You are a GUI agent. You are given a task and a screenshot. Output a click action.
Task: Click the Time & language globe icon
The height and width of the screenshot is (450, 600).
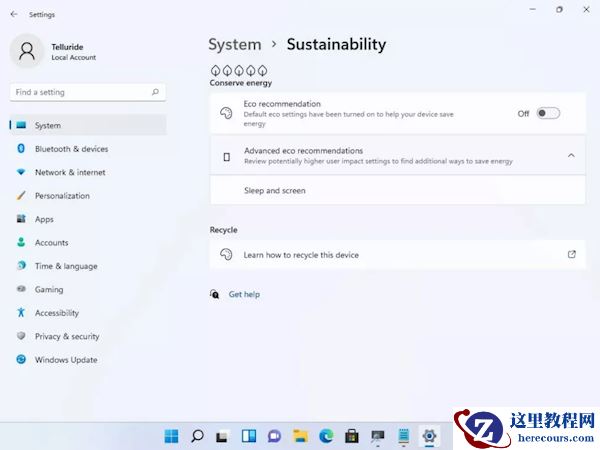tap(21, 266)
